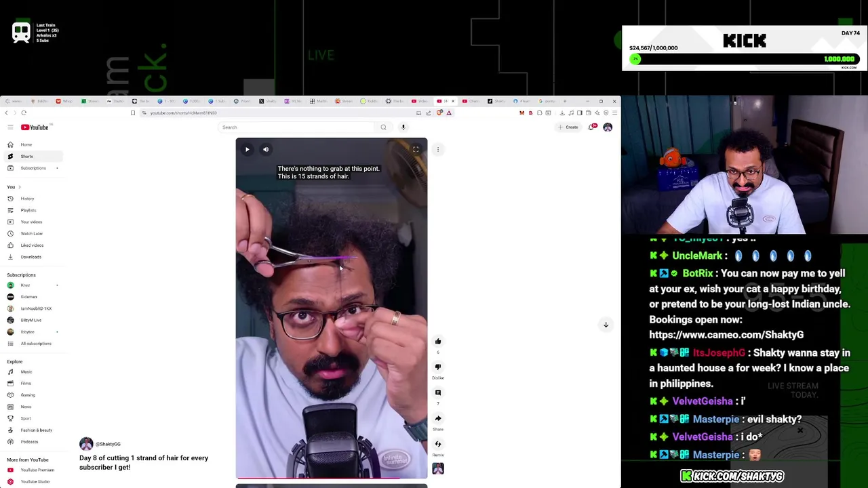This screenshot has width=868, height=488.
Task: Switch to the Google tab
Action: coord(547,101)
